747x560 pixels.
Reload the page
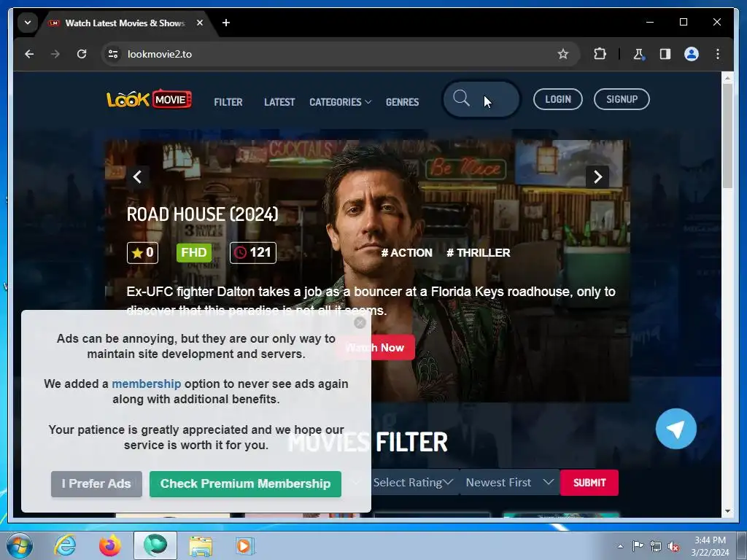pos(82,54)
